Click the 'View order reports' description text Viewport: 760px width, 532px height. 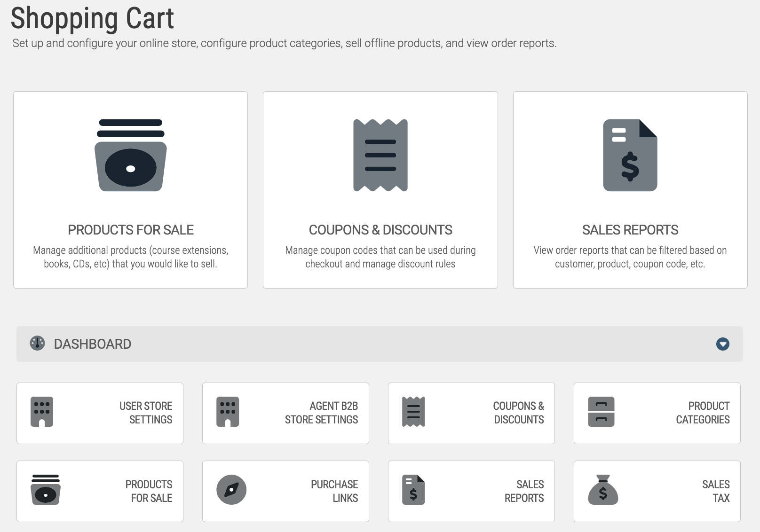(x=630, y=257)
